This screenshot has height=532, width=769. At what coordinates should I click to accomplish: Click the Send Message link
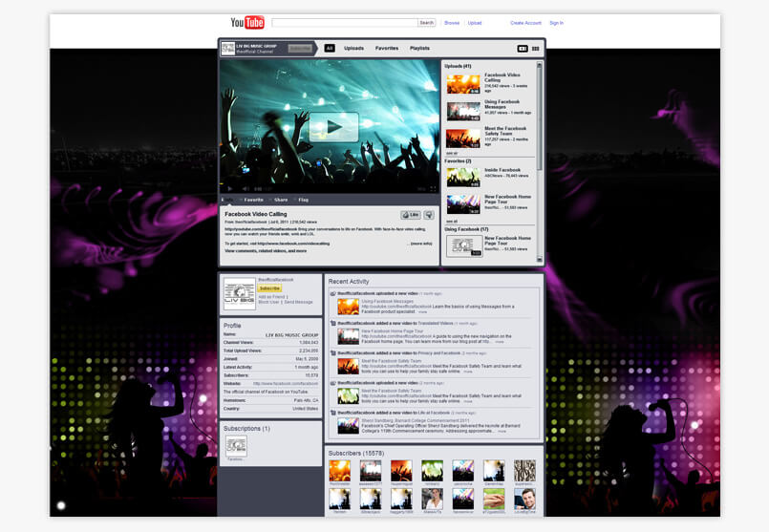[x=298, y=302]
